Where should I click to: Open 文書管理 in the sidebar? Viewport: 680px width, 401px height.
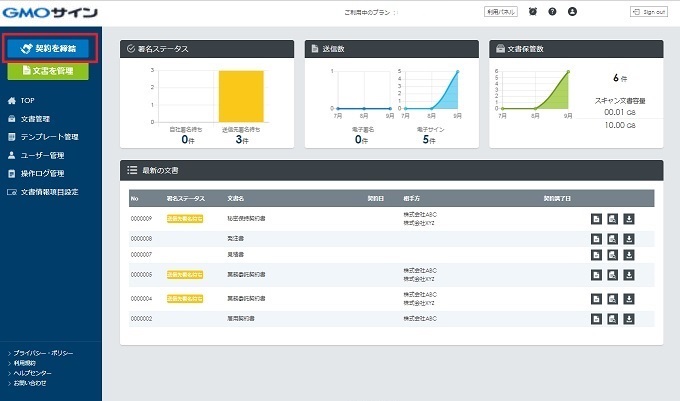[x=36, y=119]
